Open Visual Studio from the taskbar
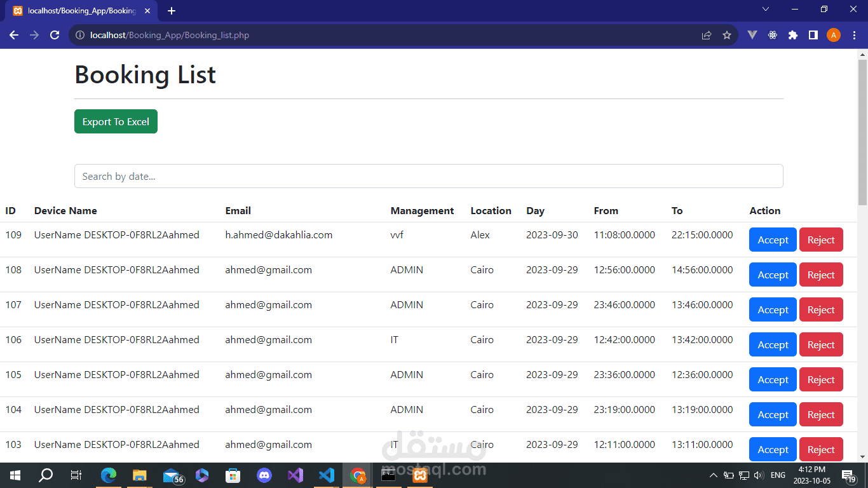 295,475
